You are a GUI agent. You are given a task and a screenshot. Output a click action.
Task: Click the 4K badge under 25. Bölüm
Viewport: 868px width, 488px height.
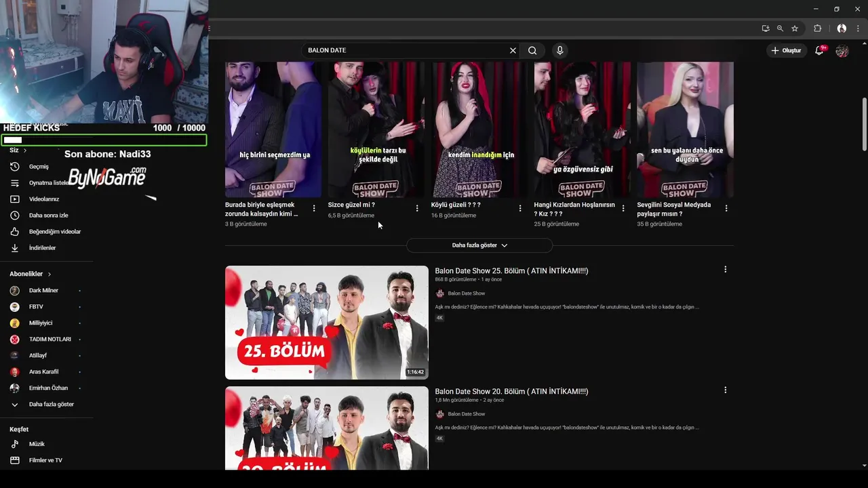[439, 318]
